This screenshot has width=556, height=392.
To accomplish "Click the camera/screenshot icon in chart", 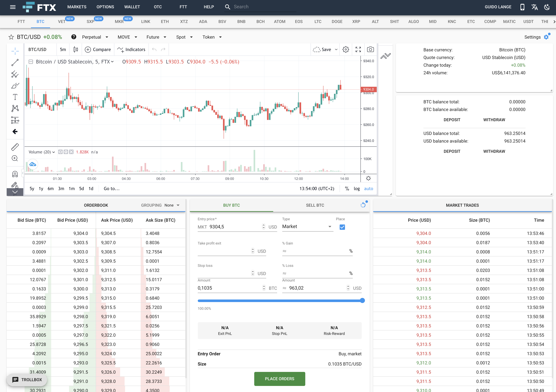I will (370, 50).
